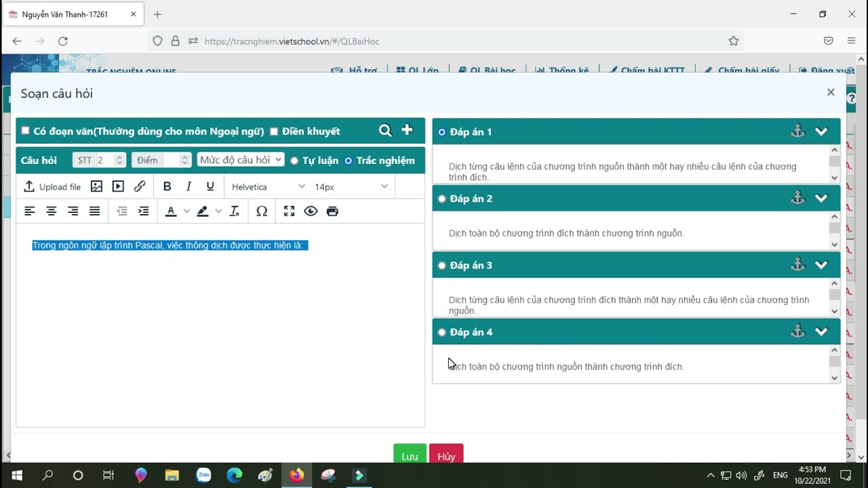868x488 pixels.
Task: Open the text color picker arrow
Action: click(x=186, y=211)
